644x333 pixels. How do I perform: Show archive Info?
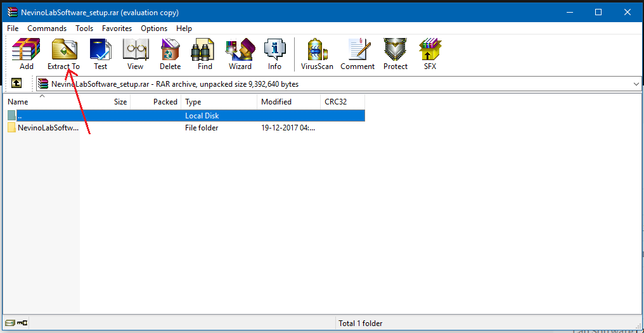274,53
